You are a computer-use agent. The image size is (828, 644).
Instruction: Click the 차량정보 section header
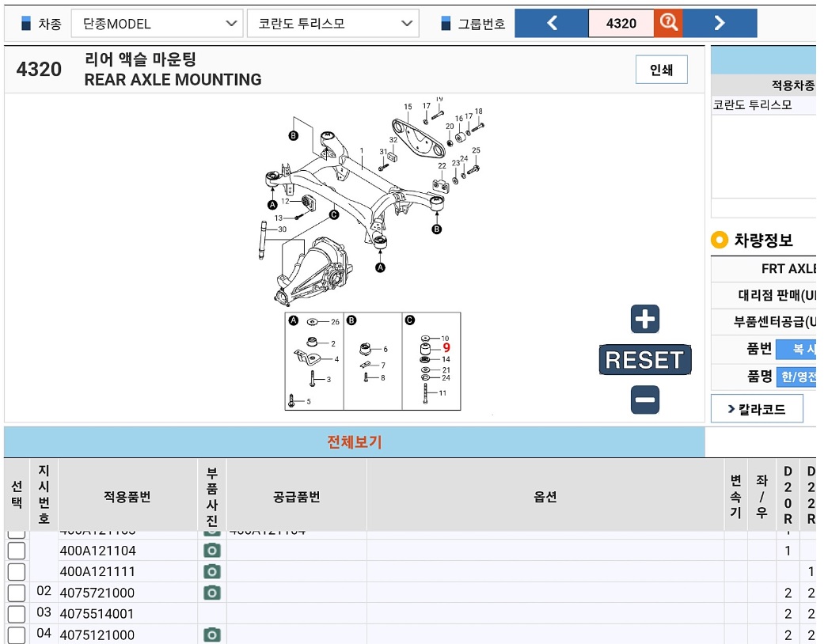[x=763, y=240]
